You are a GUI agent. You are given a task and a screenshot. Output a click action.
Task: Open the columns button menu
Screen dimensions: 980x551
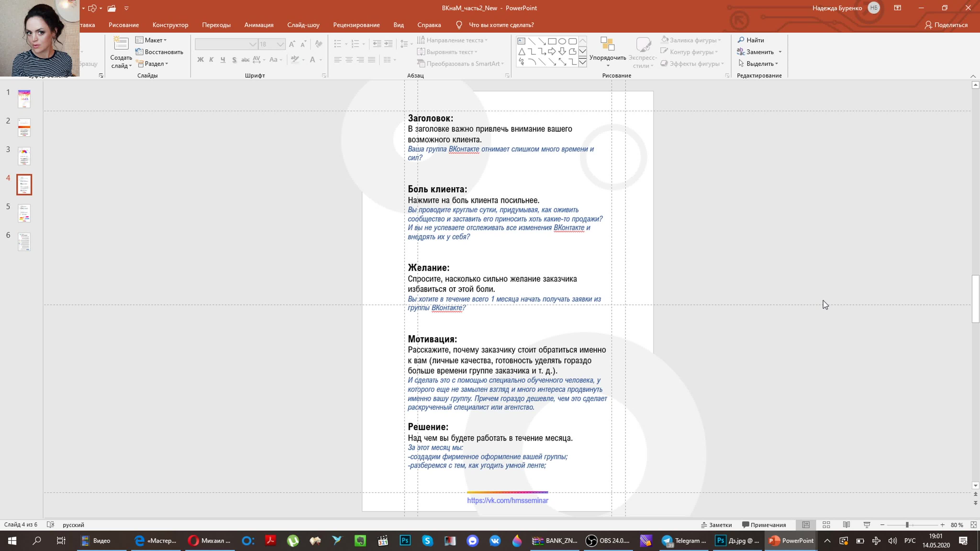[x=390, y=60]
